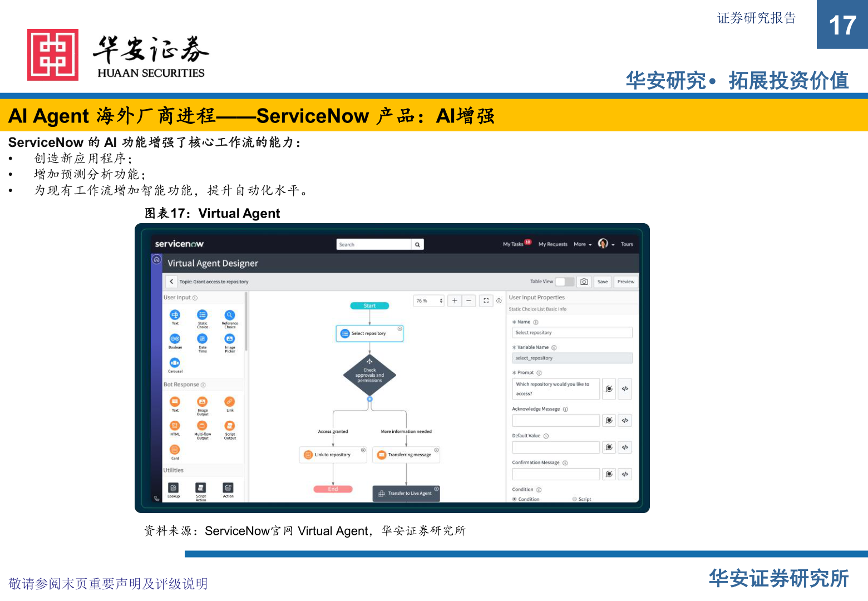Screen dimensions: 868x601
Task: Open the home icon in left sidebar
Action: (x=157, y=259)
